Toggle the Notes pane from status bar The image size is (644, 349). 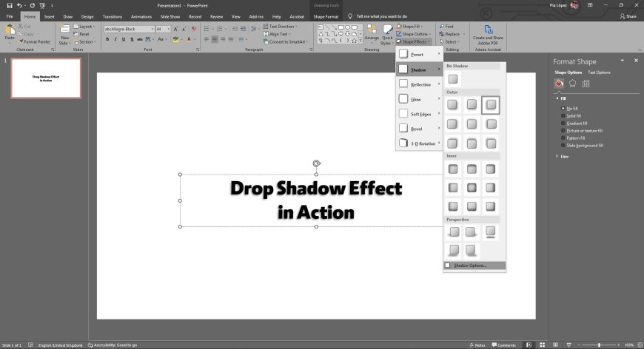pos(477,345)
